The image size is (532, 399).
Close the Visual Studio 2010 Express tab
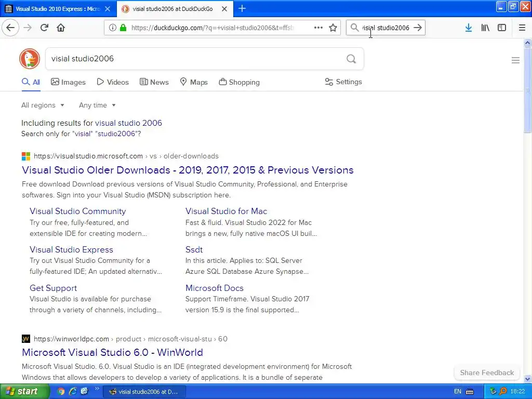(107, 9)
